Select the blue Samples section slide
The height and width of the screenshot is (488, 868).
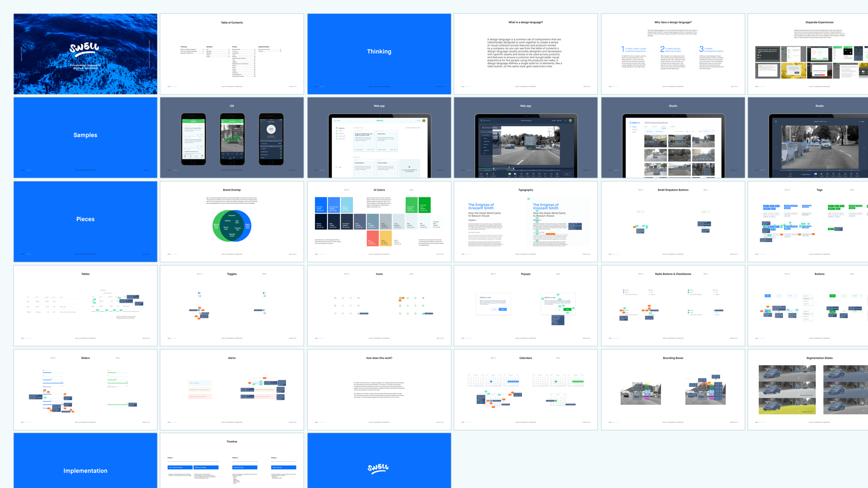[x=85, y=137]
